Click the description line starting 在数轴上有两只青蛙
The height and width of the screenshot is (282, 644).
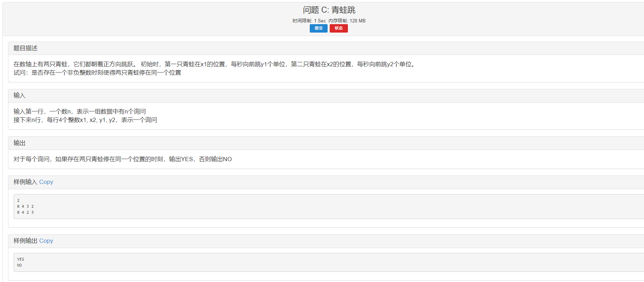pyautogui.click(x=215, y=64)
